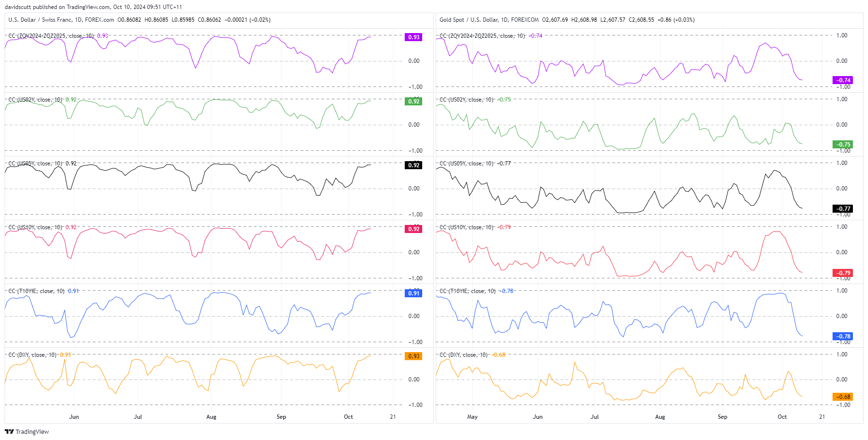Click the blue 0.91 value badge
868x440 pixels.
(414, 293)
